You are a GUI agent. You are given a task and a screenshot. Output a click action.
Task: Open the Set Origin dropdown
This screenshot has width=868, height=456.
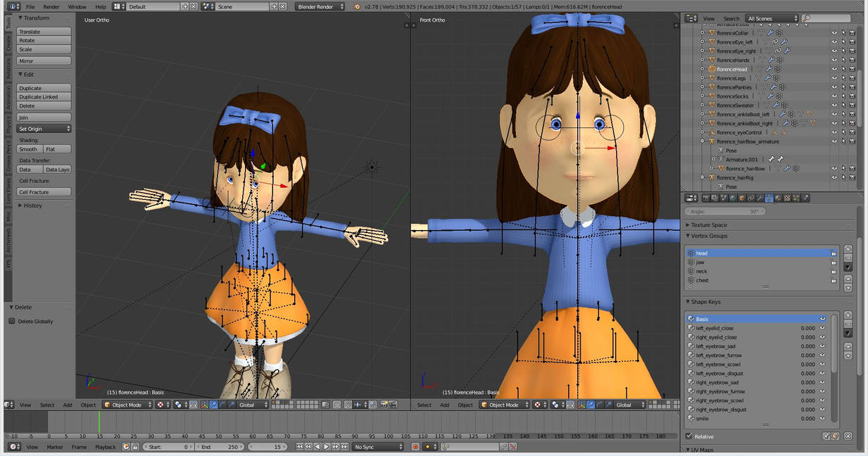click(x=44, y=129)
